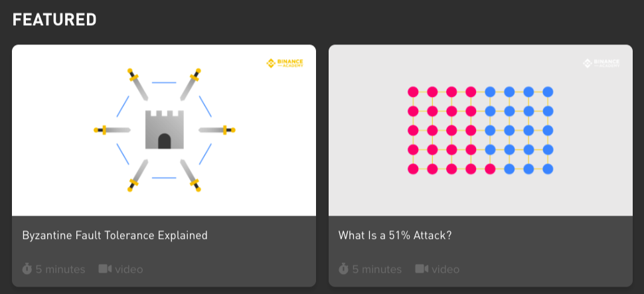Click the white Binance Academy logo
Viewport: 644px width, 294px height.
tap(602, 63)
